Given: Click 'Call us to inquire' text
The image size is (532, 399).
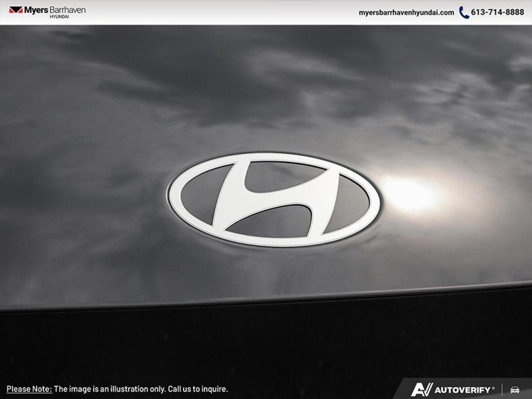Looking at the screenshot, I should tap(197, 389).
